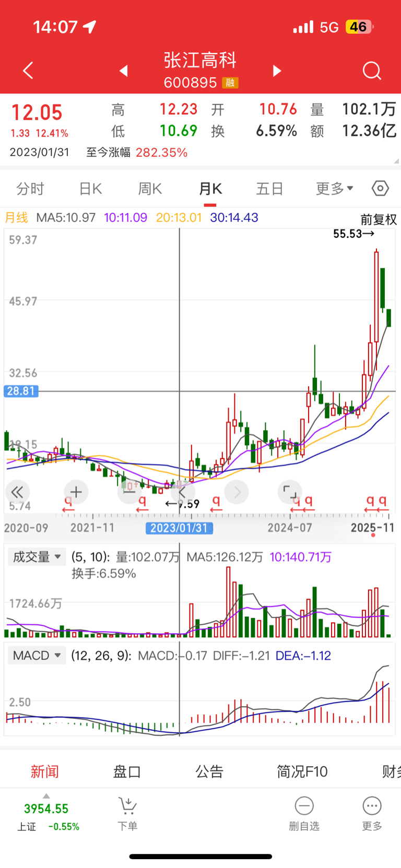Open the search magnifier icon

372,70
